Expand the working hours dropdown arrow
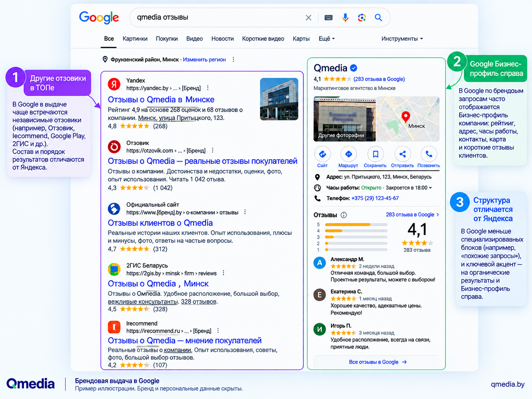Viewport: 532px width, 399px height. point(431,188)
